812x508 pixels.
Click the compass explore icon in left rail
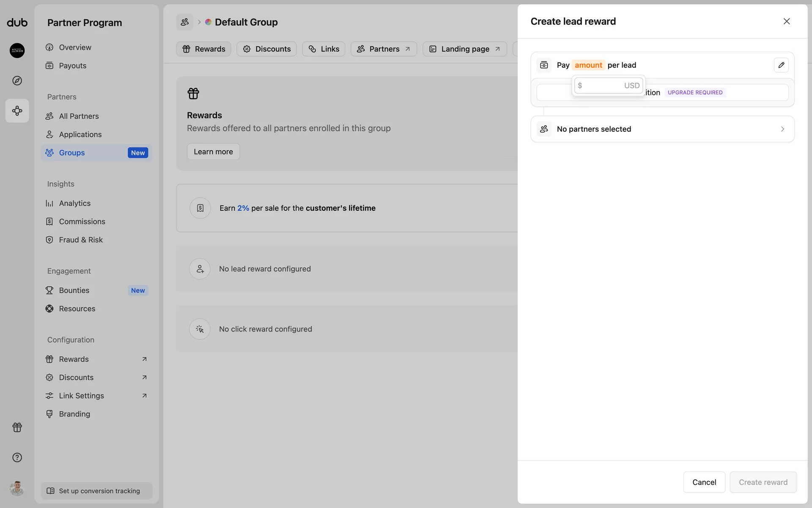[x=17, y=80]
